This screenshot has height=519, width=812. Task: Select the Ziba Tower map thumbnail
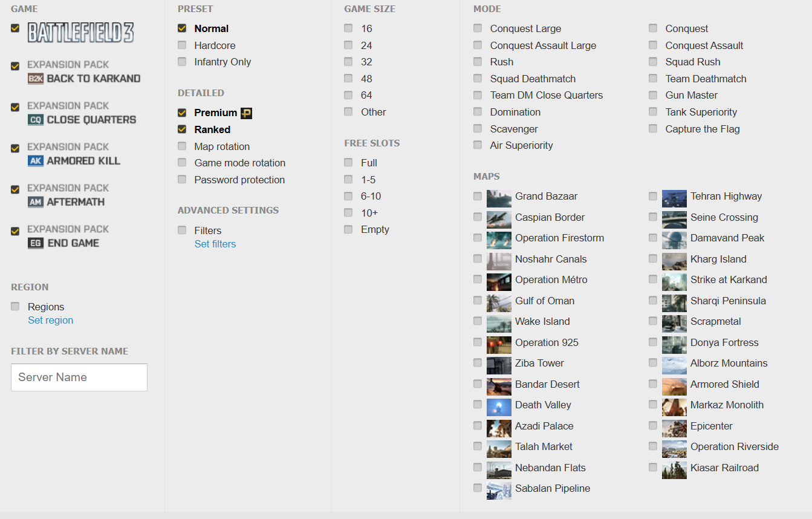(x=499, y=366)
